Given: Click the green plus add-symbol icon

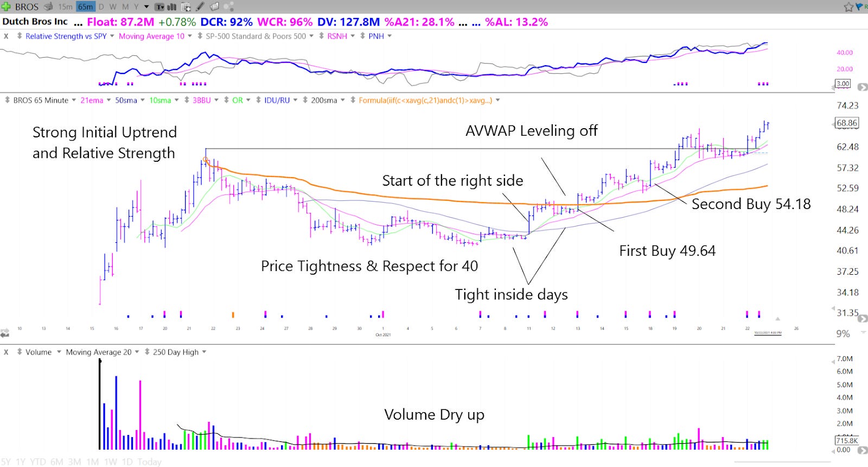Looking at the screenshot, I should (x=6, y=7).
